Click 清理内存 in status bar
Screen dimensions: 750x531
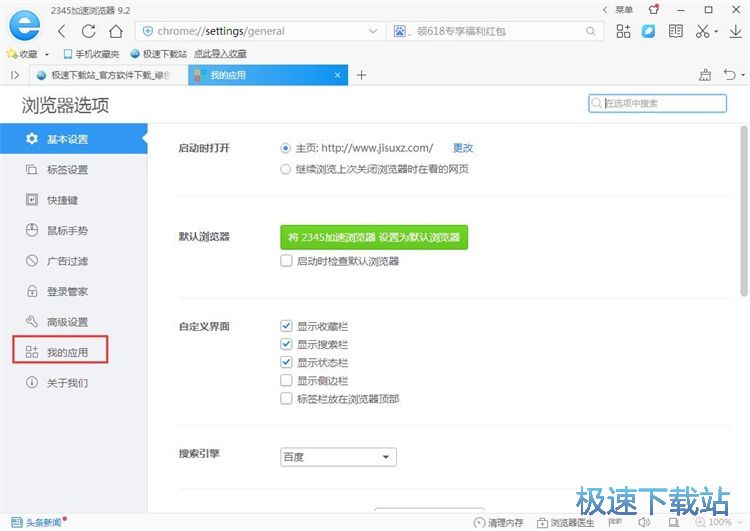[498, 522]
